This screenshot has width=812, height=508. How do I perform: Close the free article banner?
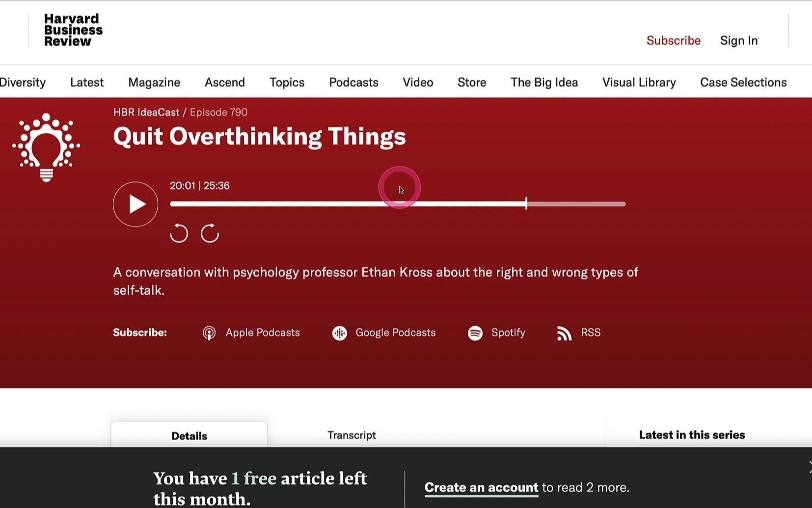(x=810, y=467)
